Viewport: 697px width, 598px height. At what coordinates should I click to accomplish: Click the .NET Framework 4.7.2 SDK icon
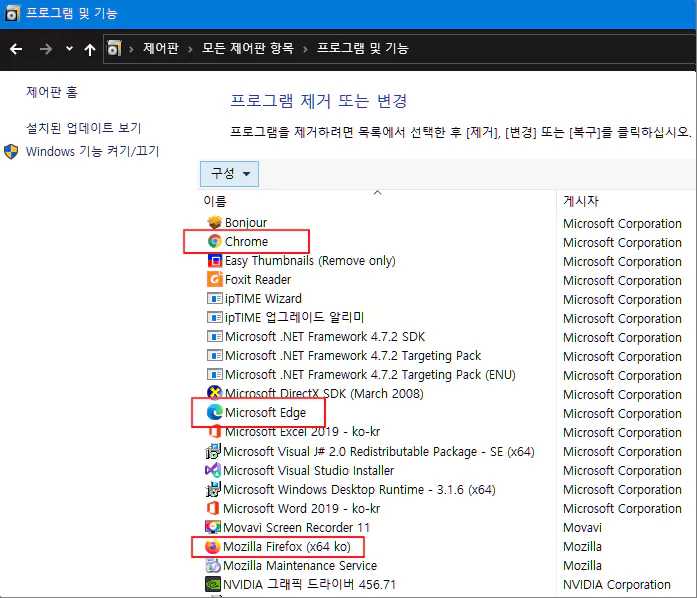[x=215, y=336]
